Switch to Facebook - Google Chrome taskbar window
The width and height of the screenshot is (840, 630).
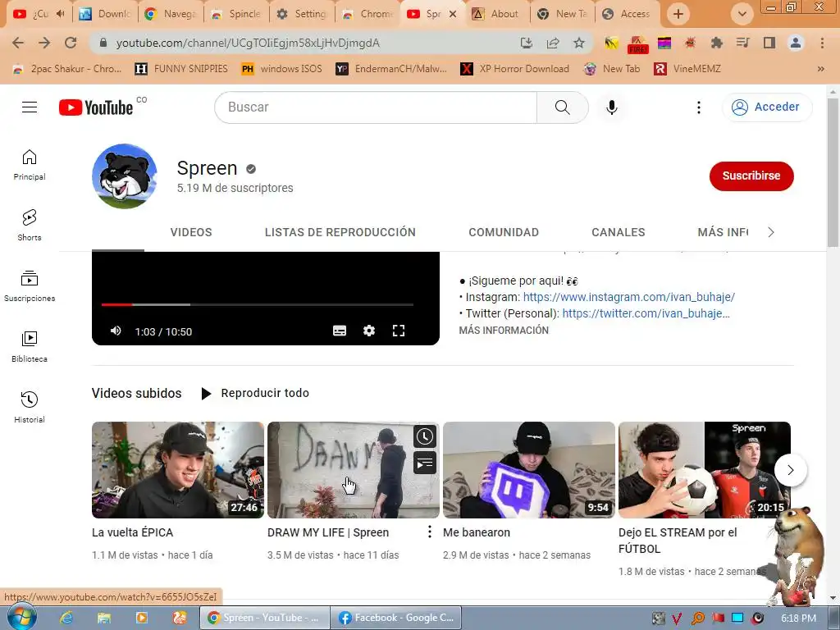(396, 618)
